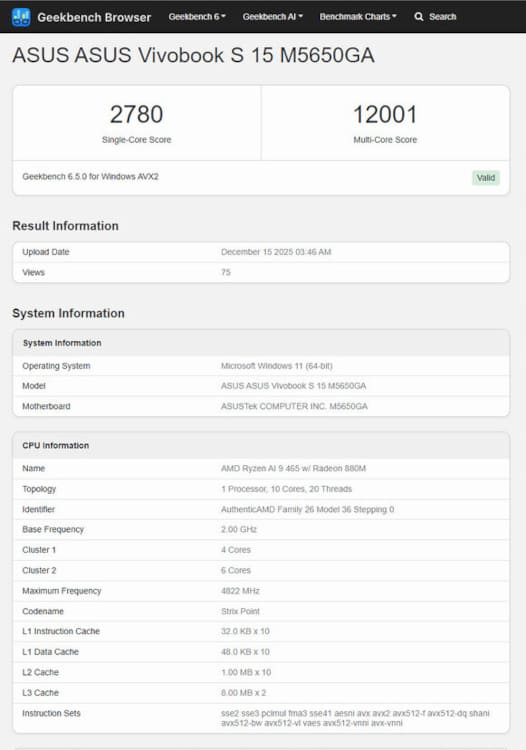Select ASUSTeK COMPUTER INC. M5650GA motherboard value
The image size is (526, 750).
tap(294, 406)
